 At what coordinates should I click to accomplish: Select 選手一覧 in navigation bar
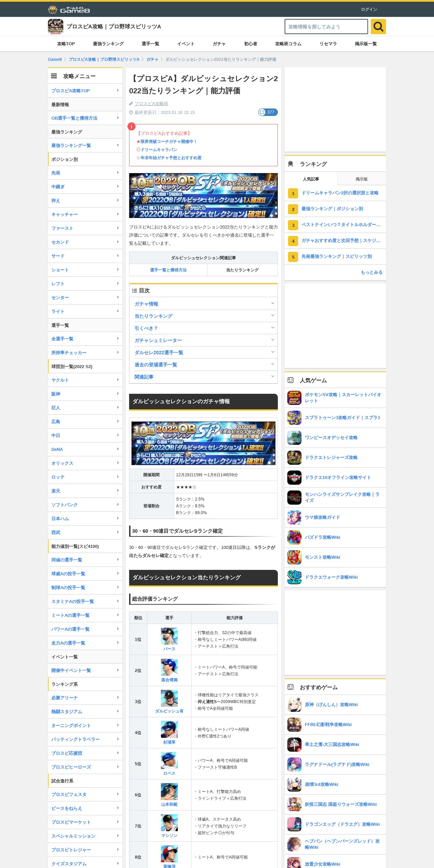point(150,44)
